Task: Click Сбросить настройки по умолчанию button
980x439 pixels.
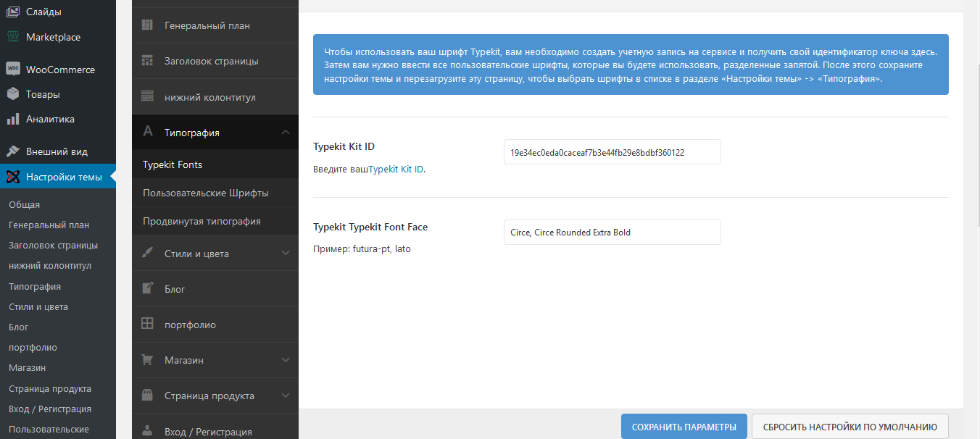Action: click(x=850, y=427)
